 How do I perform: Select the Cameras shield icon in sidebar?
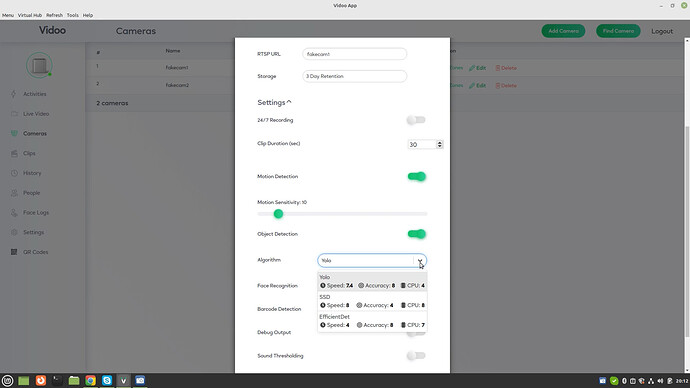pos(14,133)
